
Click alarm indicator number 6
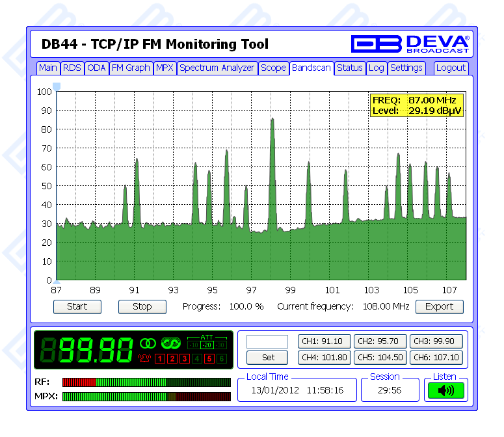[x=221, y=359]
